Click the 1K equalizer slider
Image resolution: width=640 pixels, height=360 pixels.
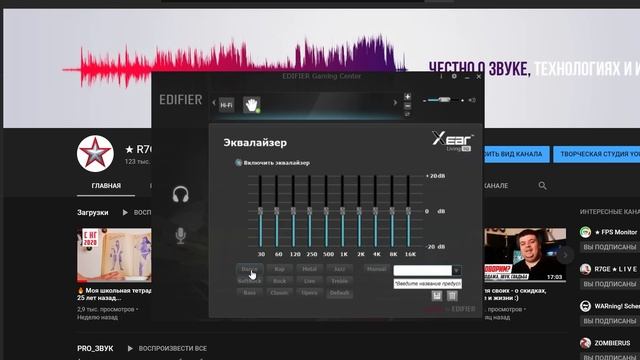click(342, 211)
